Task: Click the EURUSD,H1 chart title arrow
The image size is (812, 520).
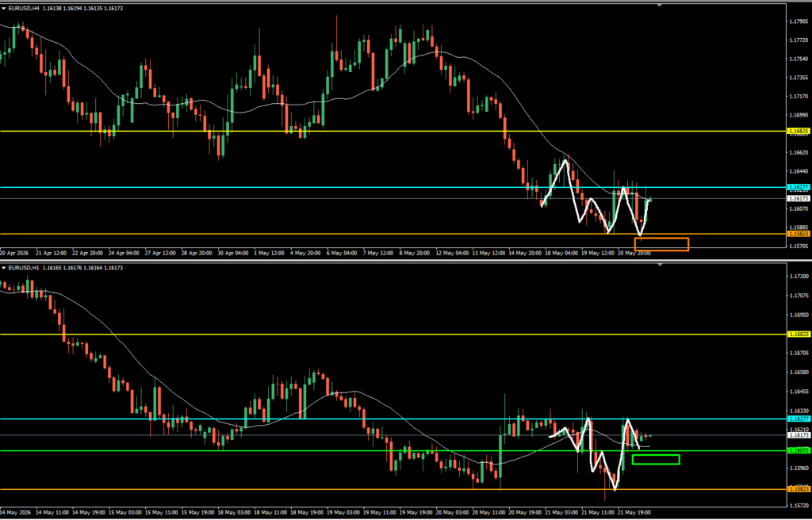Action: click(x=4, y=268)
